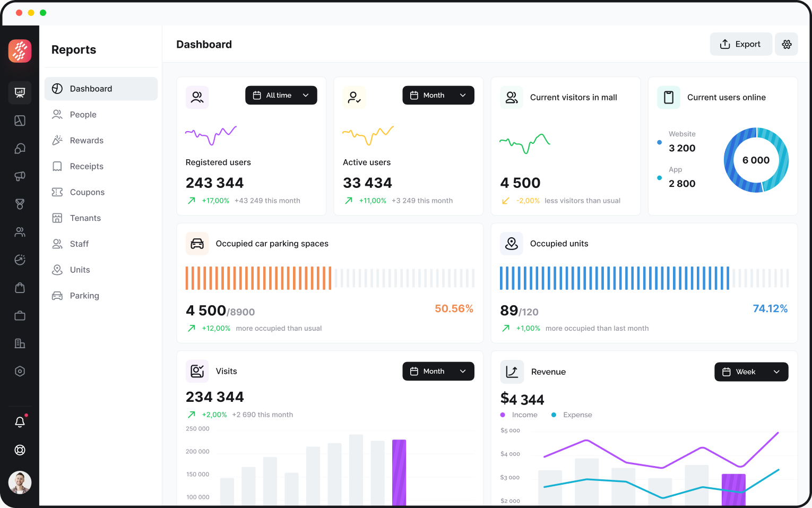Click the $4 344 revenue value

[x=522, y=399]
